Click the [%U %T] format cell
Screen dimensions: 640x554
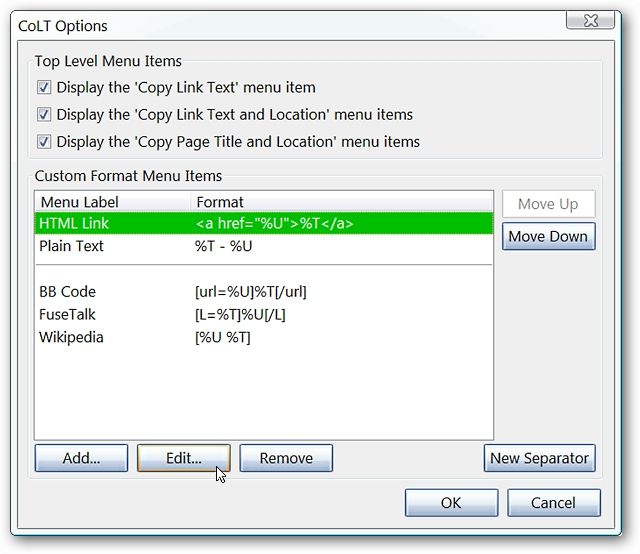[222, 338]
